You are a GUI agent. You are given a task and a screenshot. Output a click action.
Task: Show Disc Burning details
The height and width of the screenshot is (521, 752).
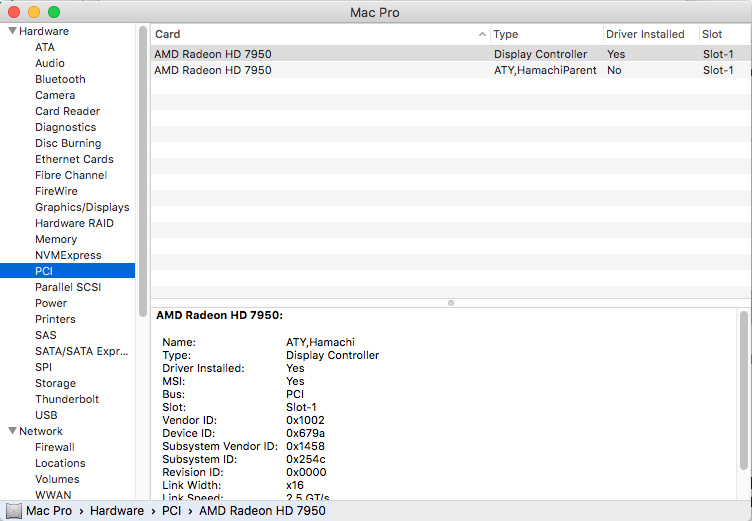point(68,143)
